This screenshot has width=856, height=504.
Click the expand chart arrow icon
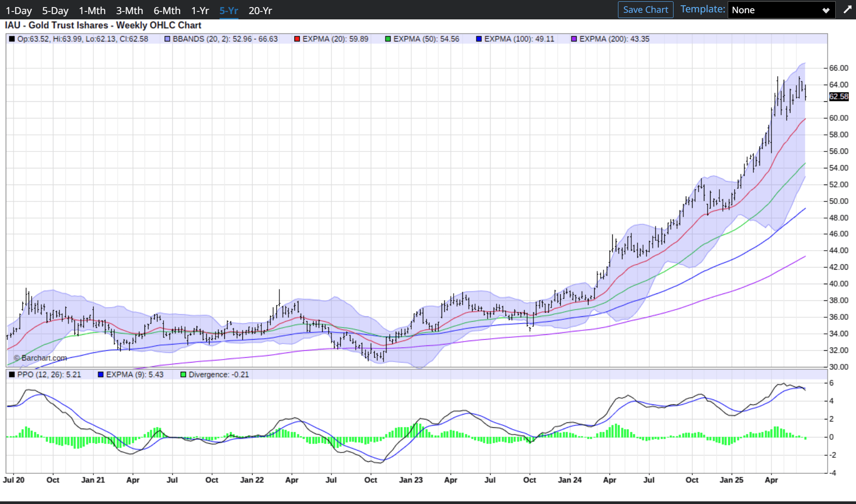pos(847,10)
